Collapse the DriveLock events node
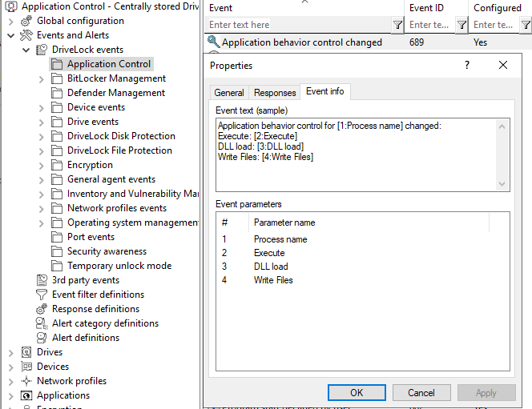 (x=26, y=50)
